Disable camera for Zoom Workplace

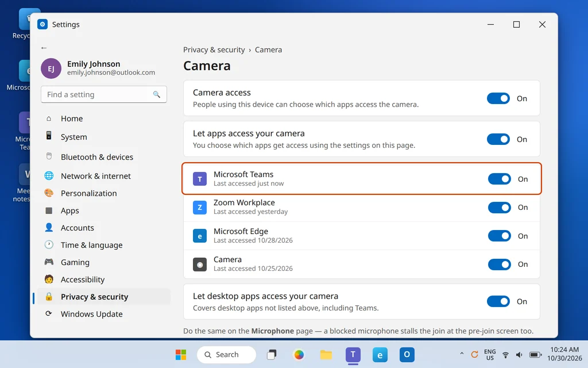point(500,207)
